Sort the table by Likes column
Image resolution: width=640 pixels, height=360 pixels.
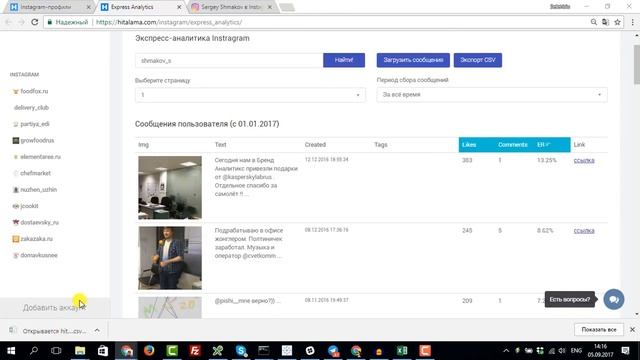coord(469,145)
